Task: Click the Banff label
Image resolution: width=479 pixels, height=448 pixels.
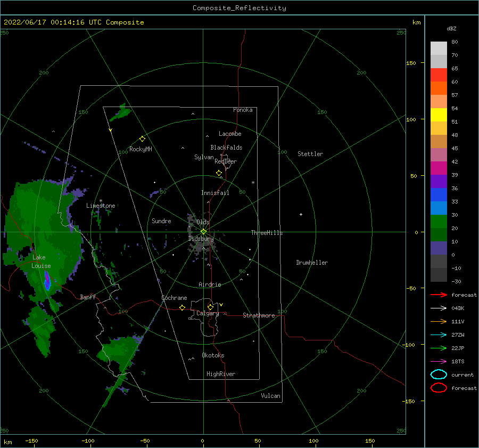Action: tap(88, 297)
